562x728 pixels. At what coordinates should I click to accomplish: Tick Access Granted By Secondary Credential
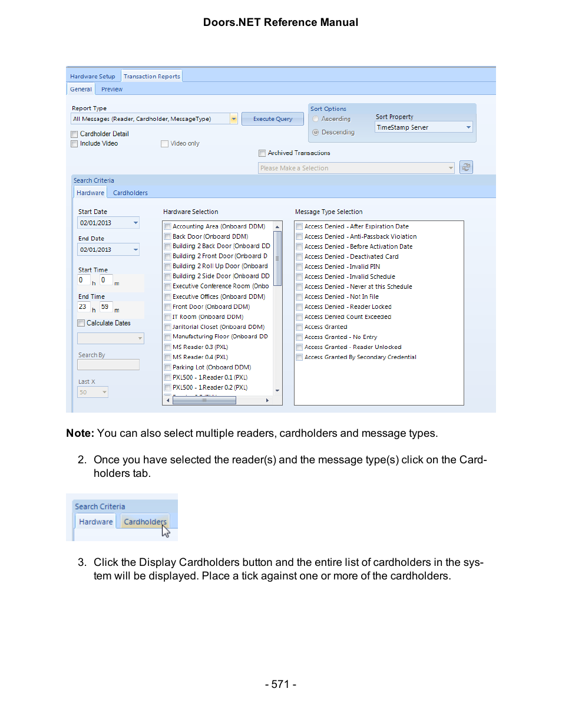click(299, 357)
